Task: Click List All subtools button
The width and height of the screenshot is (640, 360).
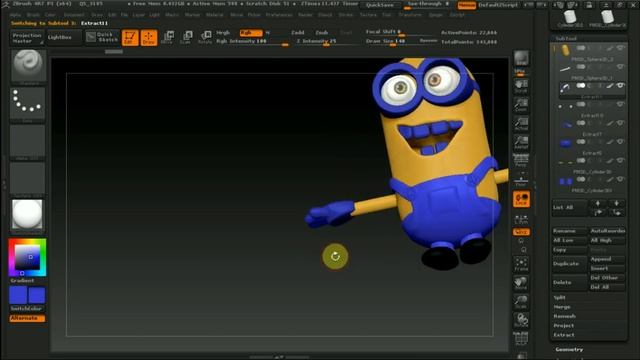Action: pyautogui.click(x=570, y=207)
